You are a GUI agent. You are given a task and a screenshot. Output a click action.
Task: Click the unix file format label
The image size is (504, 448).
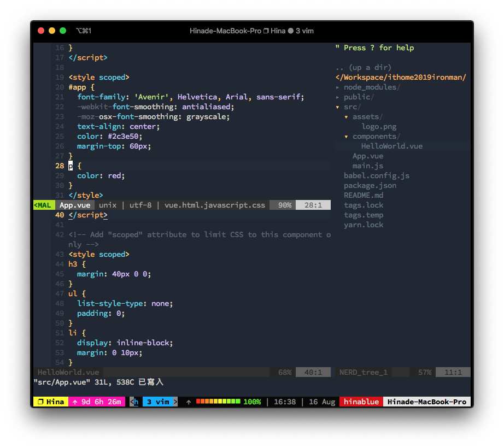(108, 205)
